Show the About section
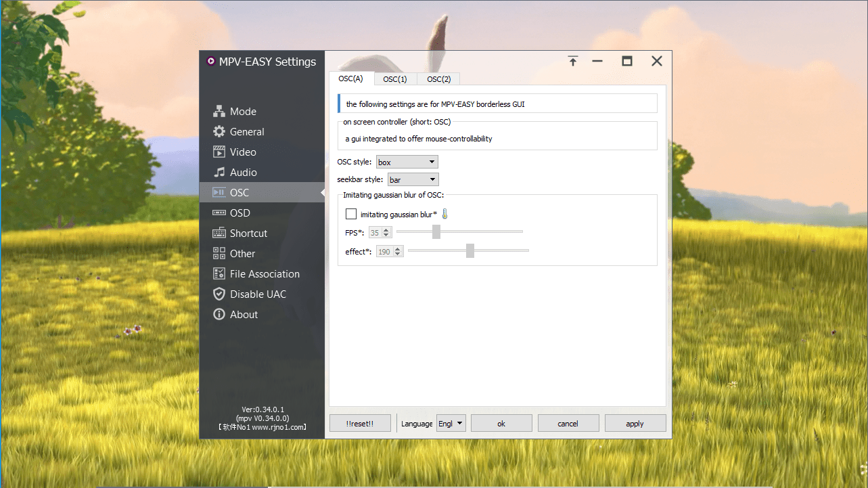868x488 pixels. [262, 315]
